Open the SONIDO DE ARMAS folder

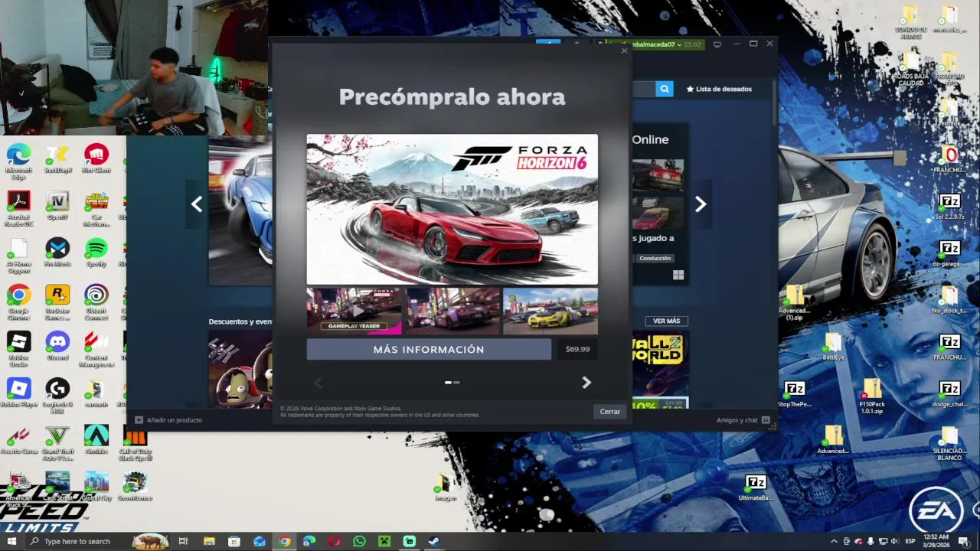point(910,22)
